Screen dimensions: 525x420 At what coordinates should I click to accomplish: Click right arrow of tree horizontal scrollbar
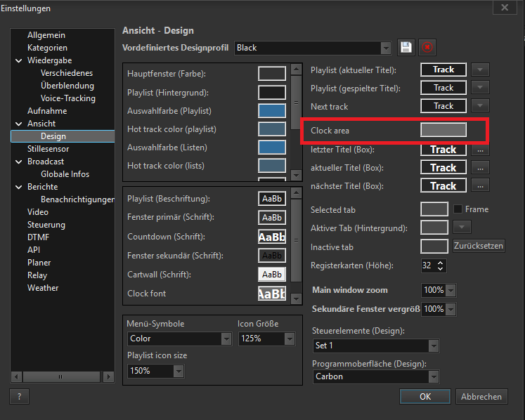pos(108,377)
